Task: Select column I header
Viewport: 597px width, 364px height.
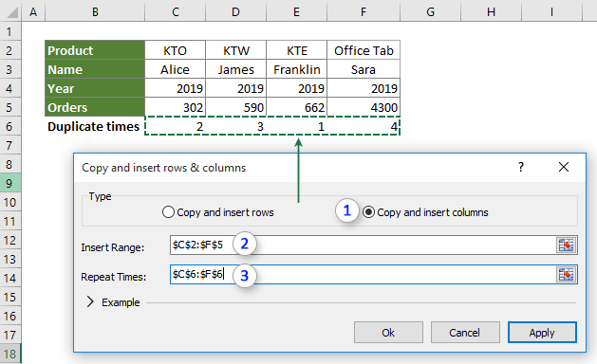Action: coord(552,11)
